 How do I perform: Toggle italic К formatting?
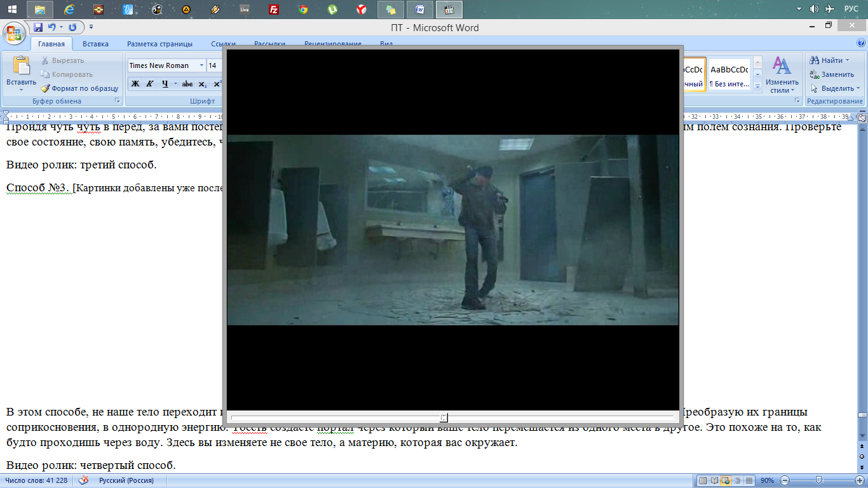[150, 84]
